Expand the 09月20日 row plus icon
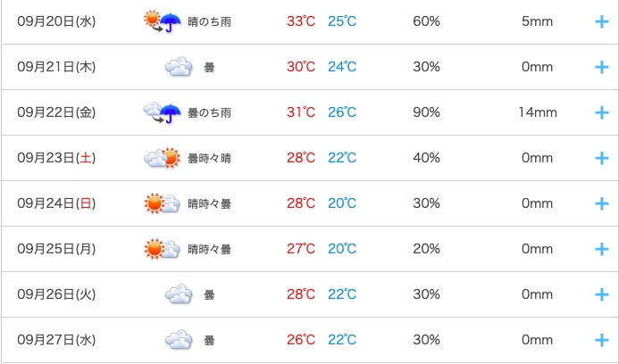 click(602, 21)
